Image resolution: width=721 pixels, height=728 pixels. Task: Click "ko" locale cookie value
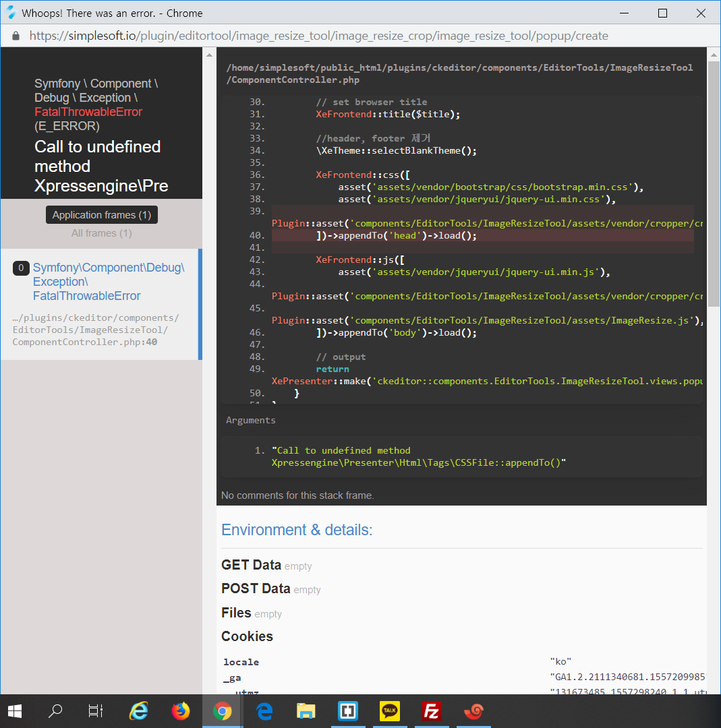pos(560,661)
